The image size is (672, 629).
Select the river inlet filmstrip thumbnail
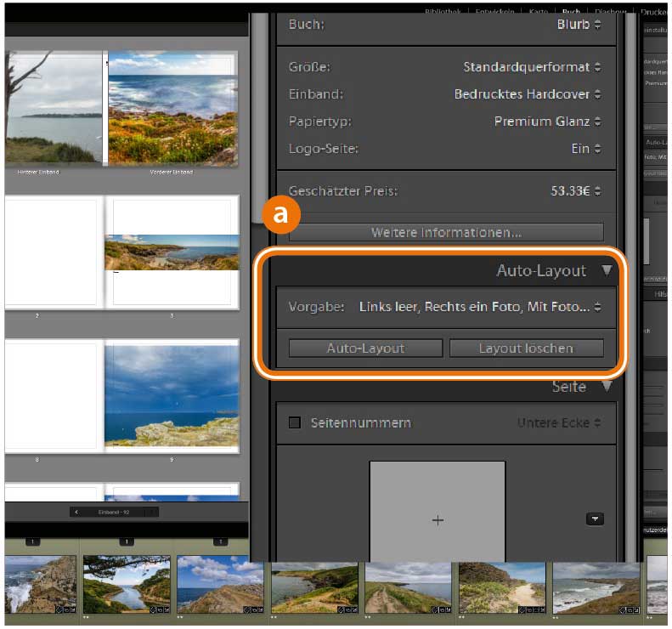point(127,585)
